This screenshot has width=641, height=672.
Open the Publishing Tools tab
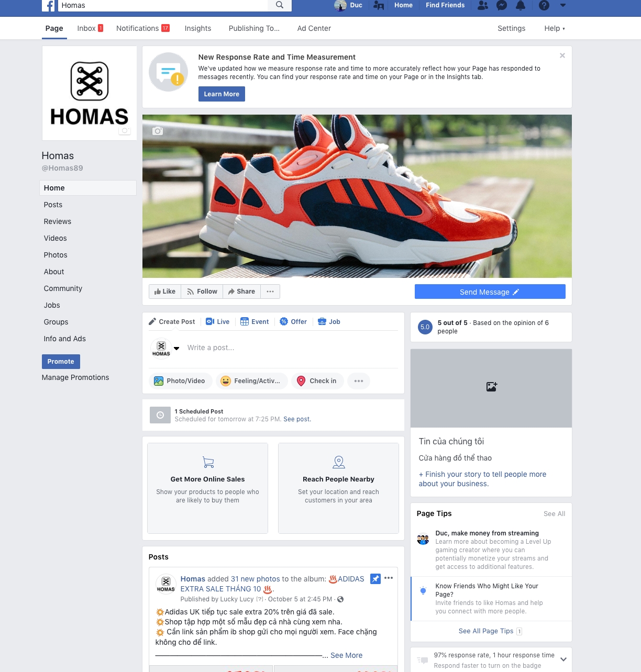254,28
